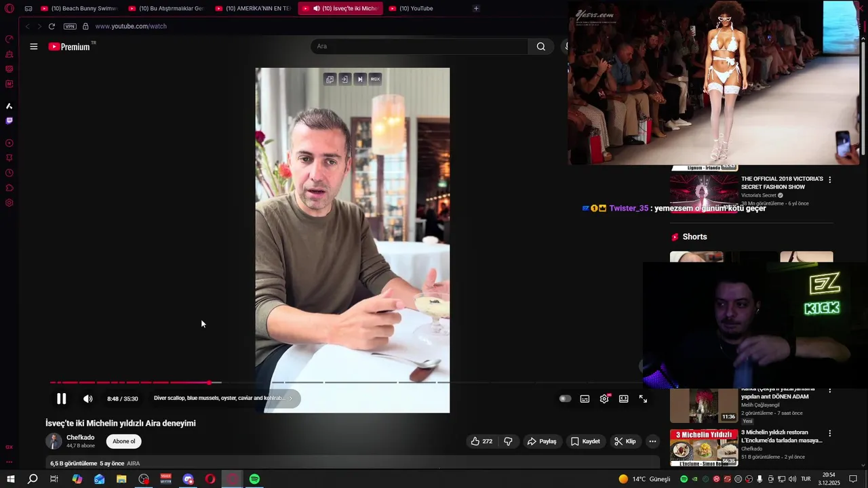Image resolution: width=868 pixels, height=488 pixels.
Task: Open more actions menu beside Klip
Action: 652,441
